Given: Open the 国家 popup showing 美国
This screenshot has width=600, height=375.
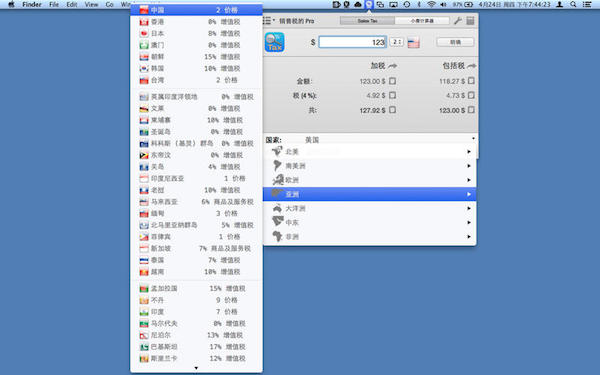Looking at the screenshot, I should (x=370, y=139).
